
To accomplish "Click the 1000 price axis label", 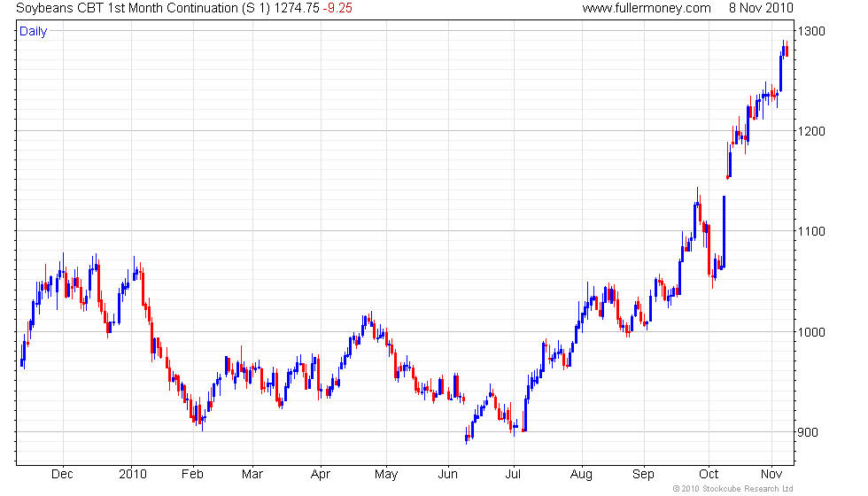I will 811,332.
